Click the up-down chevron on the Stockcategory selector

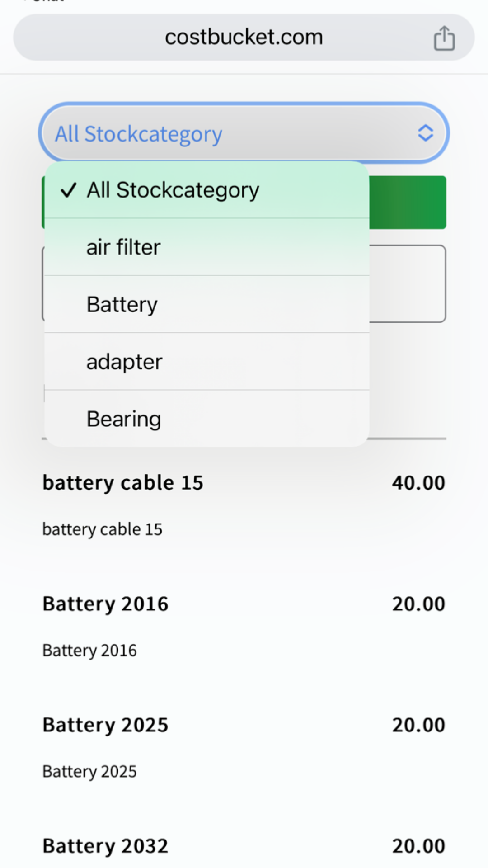(425, 133)
